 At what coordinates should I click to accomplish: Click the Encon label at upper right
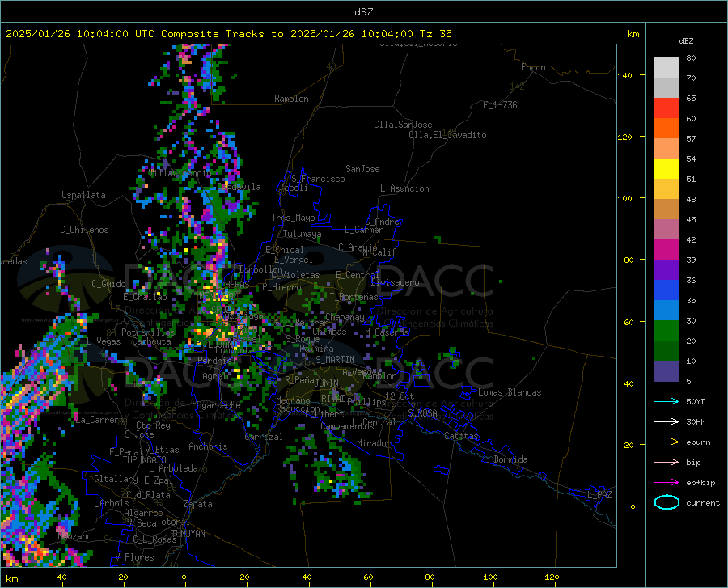point(533,67)
